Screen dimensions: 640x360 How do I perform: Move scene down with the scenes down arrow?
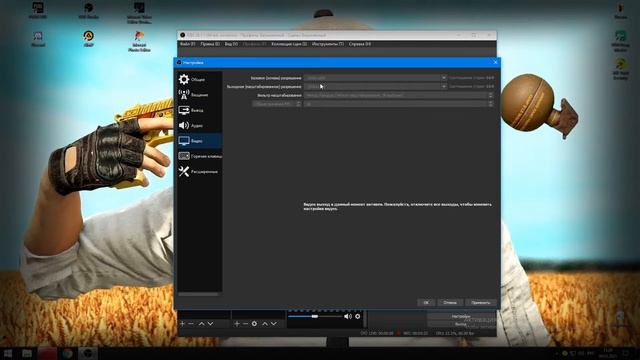[210, 324]
